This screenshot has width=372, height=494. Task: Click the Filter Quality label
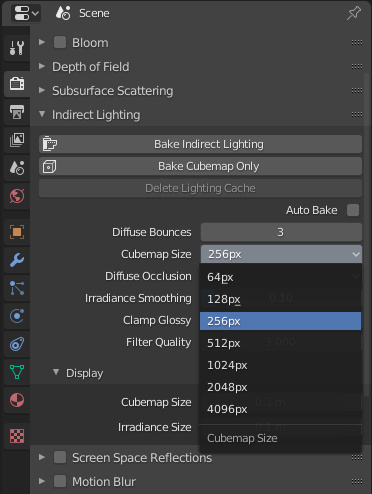click(x=159, y=342)
